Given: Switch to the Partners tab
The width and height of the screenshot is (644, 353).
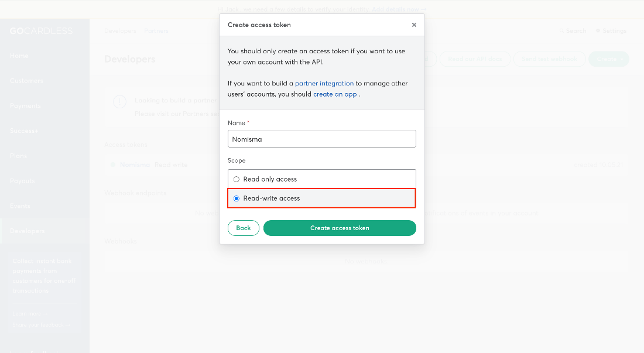Looking at the screenshot, I should 156,31.
